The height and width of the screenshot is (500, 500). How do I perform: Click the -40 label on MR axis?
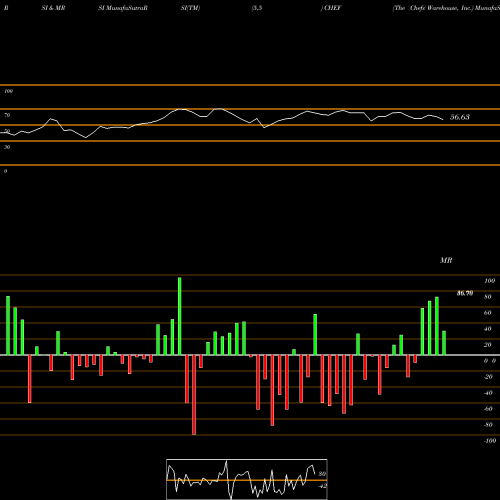point(488,393)
